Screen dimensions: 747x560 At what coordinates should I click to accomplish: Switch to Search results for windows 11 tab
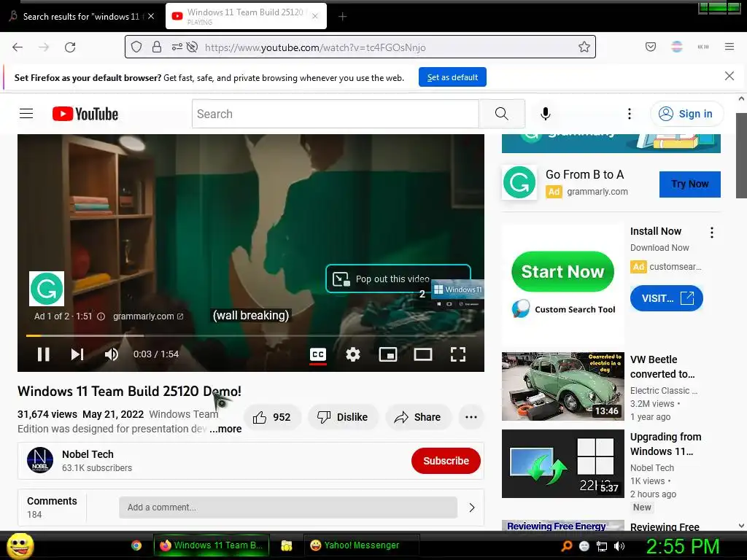click(x=81, y=16)
